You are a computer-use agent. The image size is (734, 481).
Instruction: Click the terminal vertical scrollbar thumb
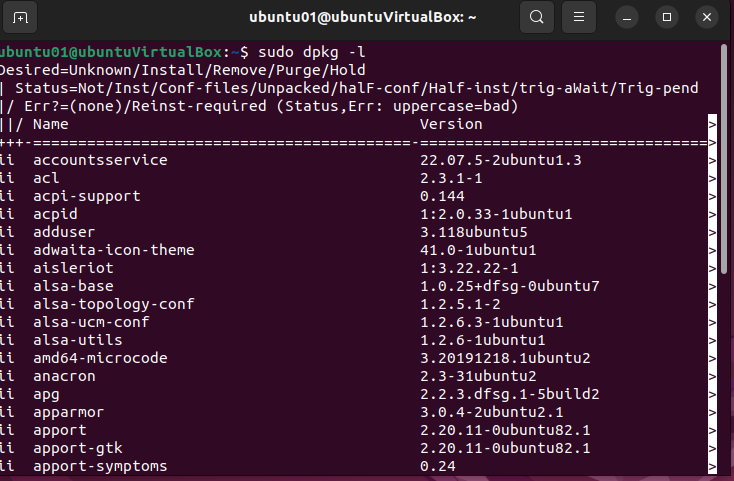(x=725, y=159)
